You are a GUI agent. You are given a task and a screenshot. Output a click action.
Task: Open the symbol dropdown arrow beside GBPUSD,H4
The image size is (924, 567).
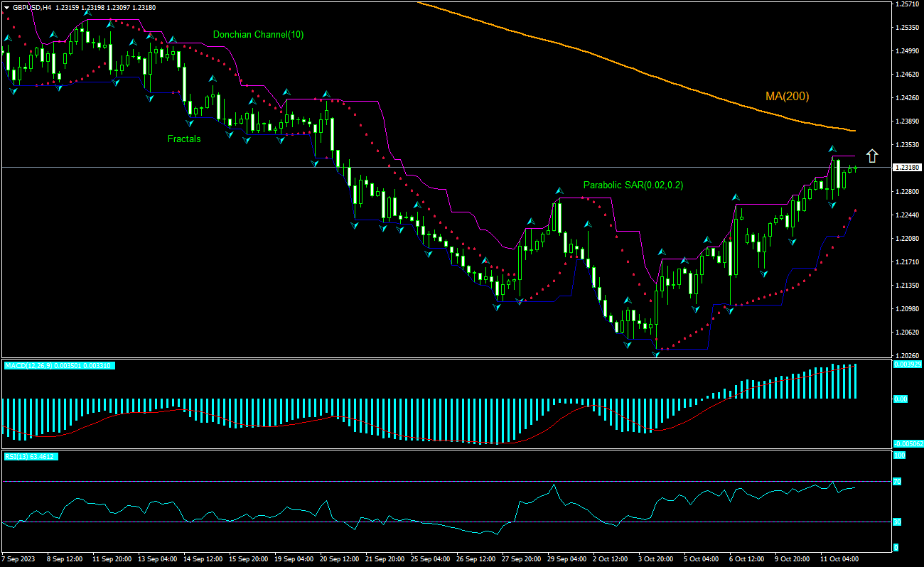7,6
